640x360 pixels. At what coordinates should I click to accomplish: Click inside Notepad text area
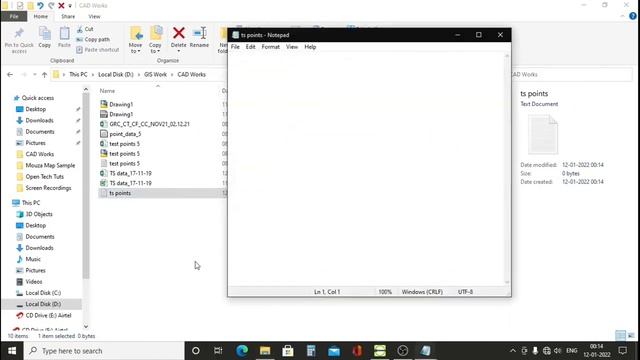point(367,169)
